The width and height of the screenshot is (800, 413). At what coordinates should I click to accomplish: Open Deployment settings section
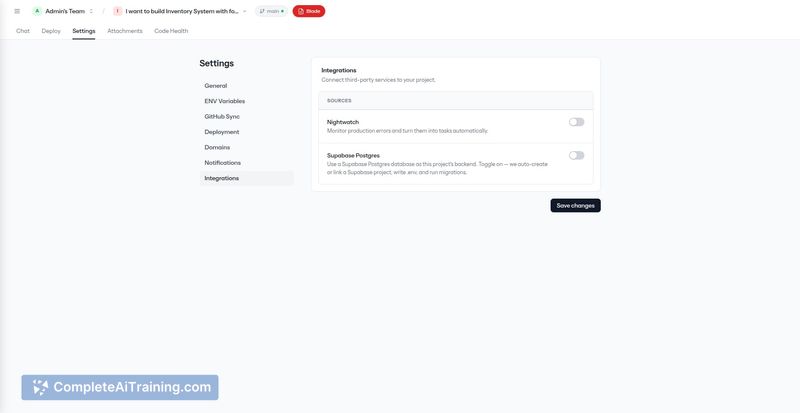247,132
